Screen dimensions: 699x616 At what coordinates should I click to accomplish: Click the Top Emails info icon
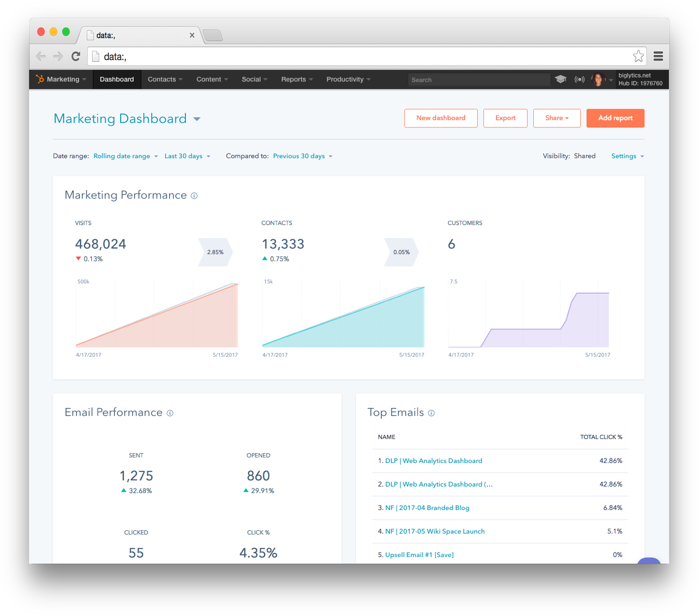(431, 413)
